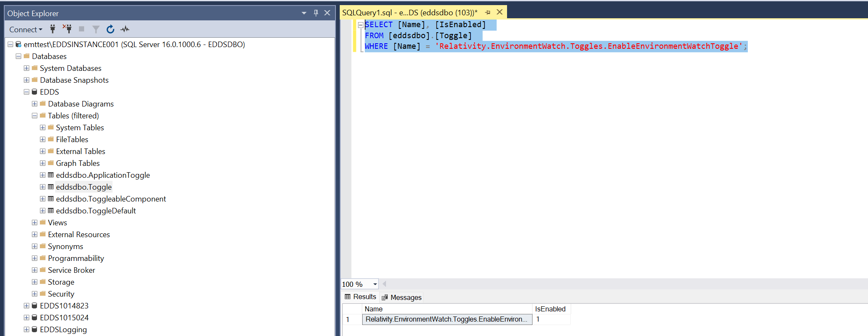
Task: Expand the eddsdbo.Toggle table node
Action: (x=42, y=187)
